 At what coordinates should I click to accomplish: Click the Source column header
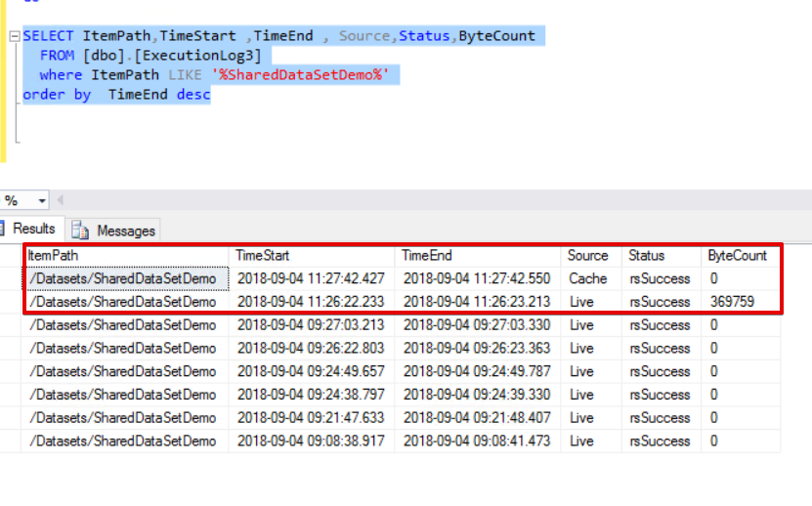point(591,255)
